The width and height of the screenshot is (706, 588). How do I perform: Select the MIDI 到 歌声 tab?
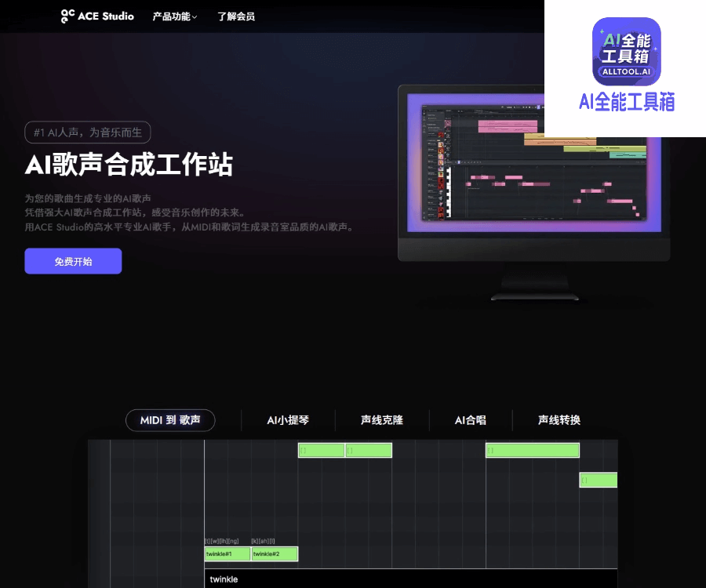[x=170, y=420]
